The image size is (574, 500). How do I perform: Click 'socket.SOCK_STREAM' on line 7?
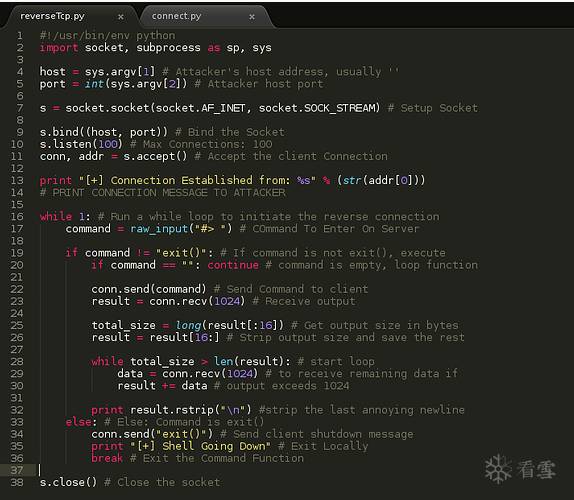pyautogui.click(x=317, y=108)
